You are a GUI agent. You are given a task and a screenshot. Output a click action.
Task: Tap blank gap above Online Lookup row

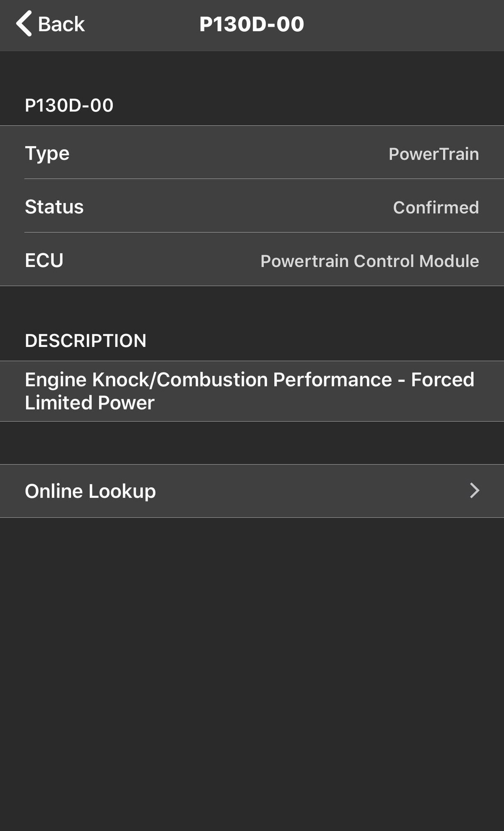[x=252, y=443]
